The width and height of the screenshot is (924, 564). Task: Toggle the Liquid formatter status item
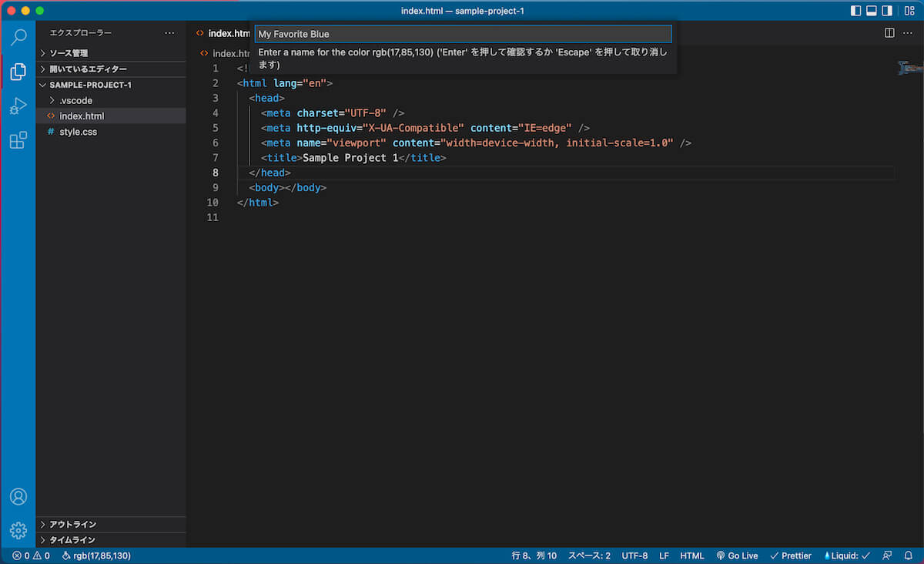pyautogui.click(x=845, y=555)
